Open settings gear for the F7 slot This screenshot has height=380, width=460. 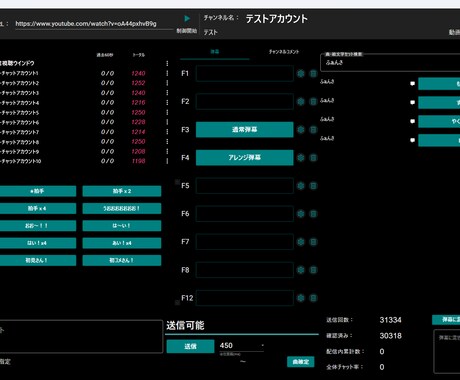pyautogui.click(x=301, y=242)
